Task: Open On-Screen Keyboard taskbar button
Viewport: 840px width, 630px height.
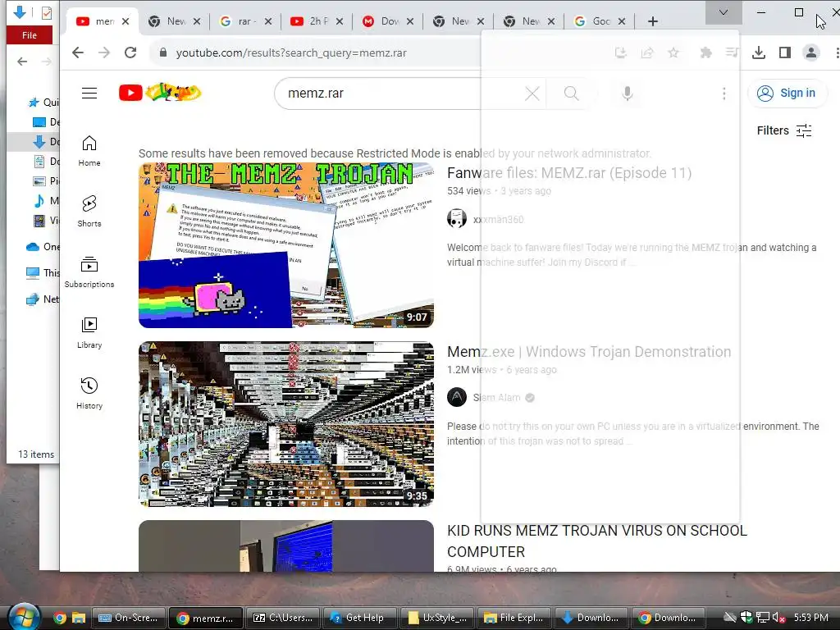Action: (x=129, y=618)
